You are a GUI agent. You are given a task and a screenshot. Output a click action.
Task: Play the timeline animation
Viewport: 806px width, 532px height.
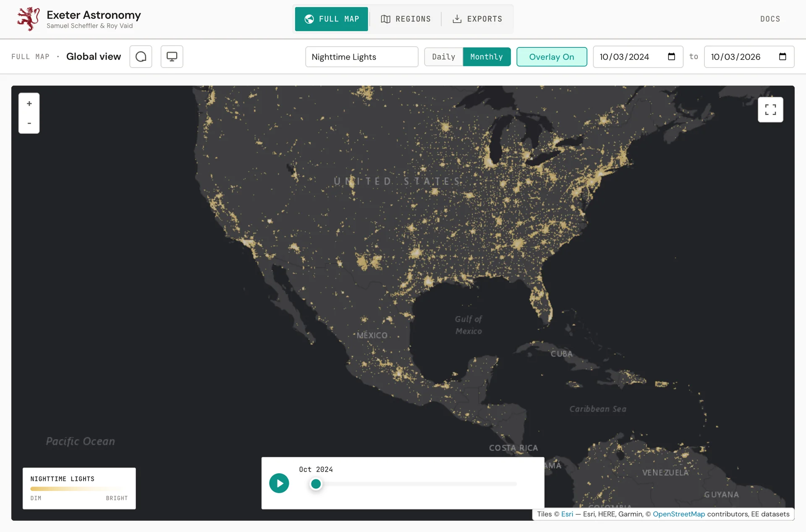(x=279, y=483)
